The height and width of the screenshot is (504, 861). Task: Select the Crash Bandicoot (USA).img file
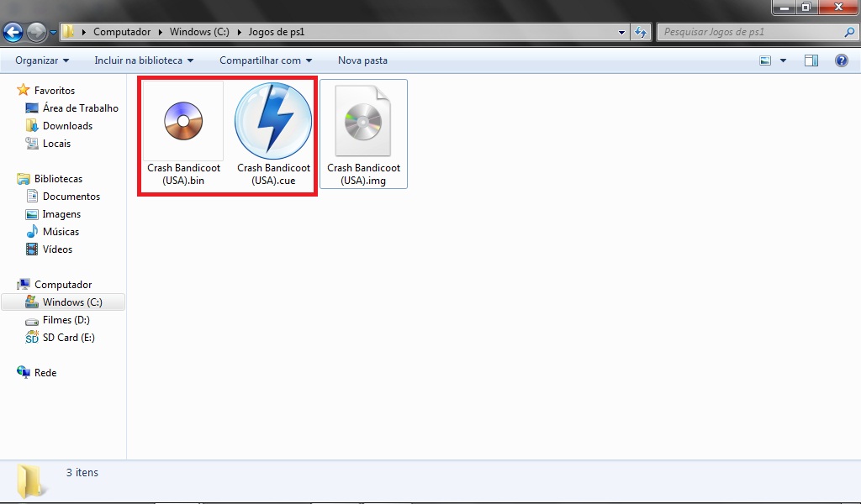tap(363, 134)
